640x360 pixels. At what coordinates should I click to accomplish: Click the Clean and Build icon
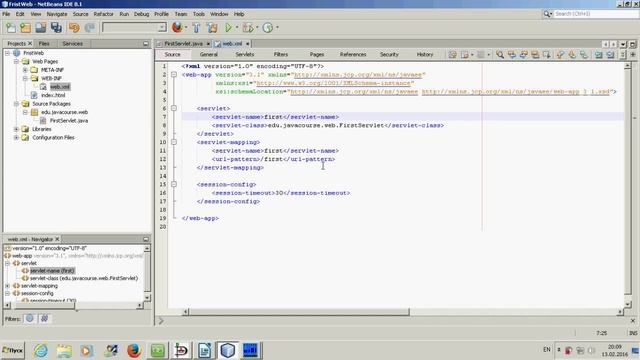[x=212, y=28]
